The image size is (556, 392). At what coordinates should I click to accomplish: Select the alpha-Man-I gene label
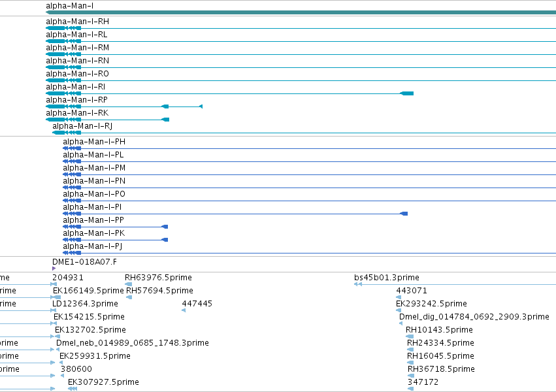click(69, 6)
